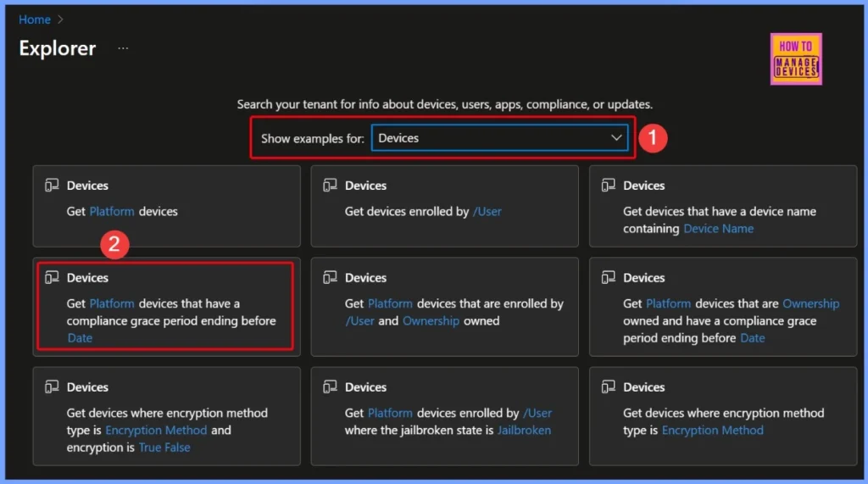Select /User in the 'Ownership owned' card
Screen dimensions: 868x484
[x=359, y=320]
